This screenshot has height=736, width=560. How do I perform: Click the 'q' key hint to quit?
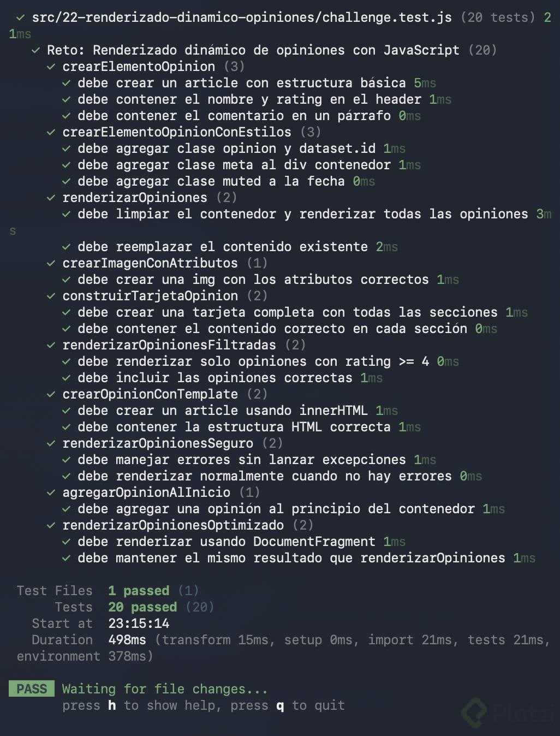(280, 706)
